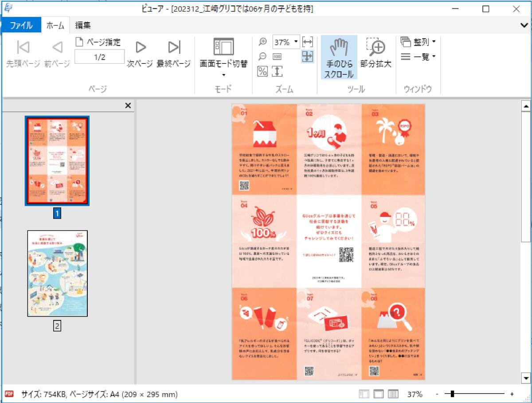Set zoom to 100% actual size icon
Viewport: 532px width, 403px height.
(x=277, y=56)
